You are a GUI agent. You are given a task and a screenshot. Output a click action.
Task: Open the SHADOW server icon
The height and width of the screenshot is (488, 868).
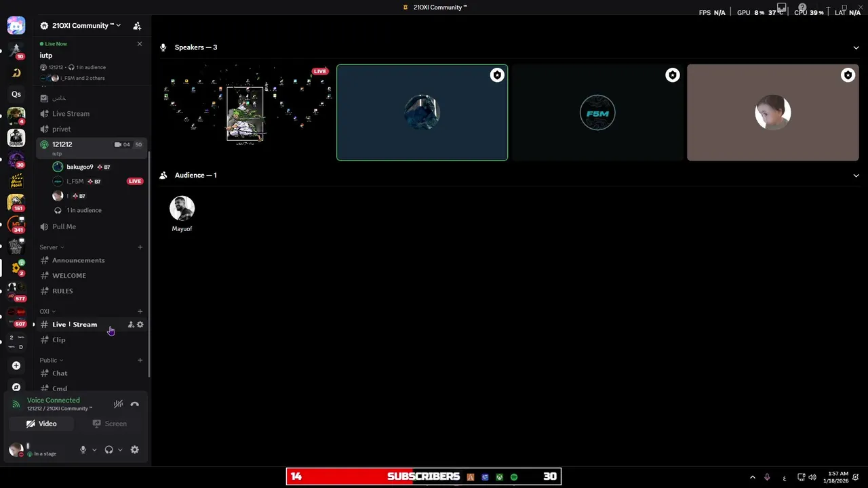pyautogui.click(x=16, y=138)
